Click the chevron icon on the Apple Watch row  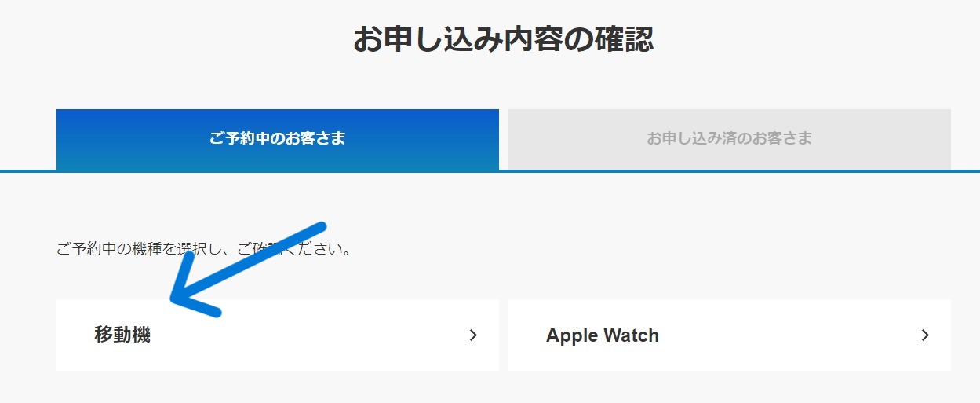click(925, 335)
